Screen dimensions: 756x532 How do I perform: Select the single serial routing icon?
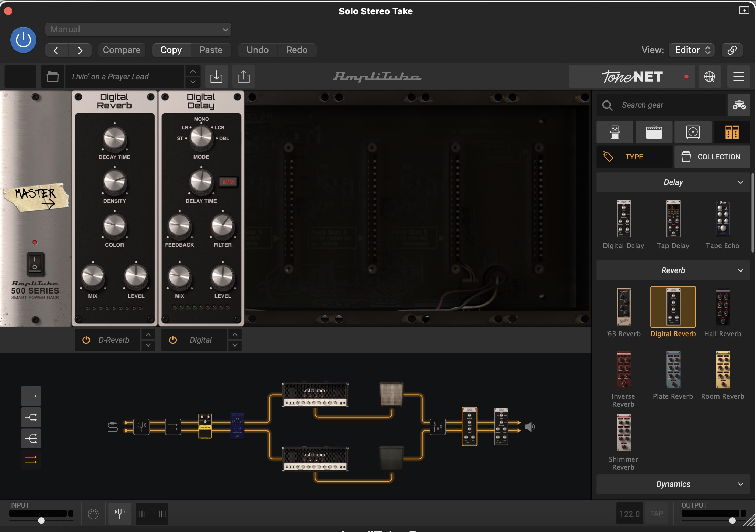point(31,396)
